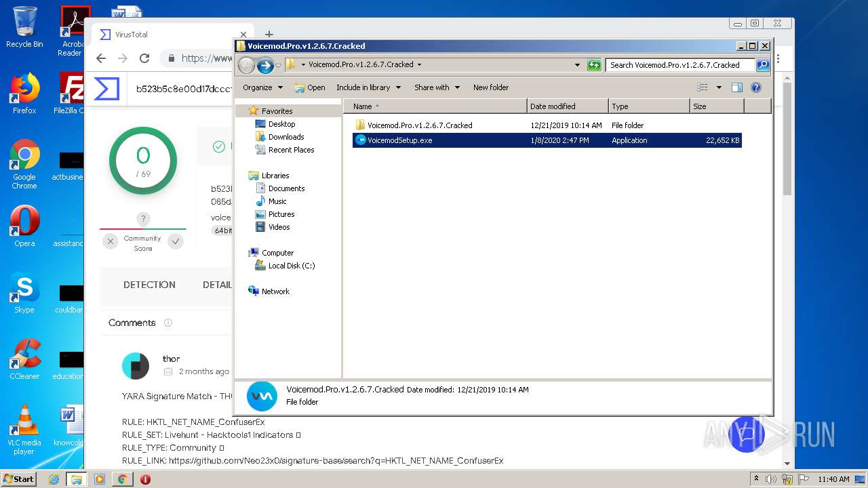The image size is (868, 488).
Task: Open Skype desktop shortcut
Action: 24,293
